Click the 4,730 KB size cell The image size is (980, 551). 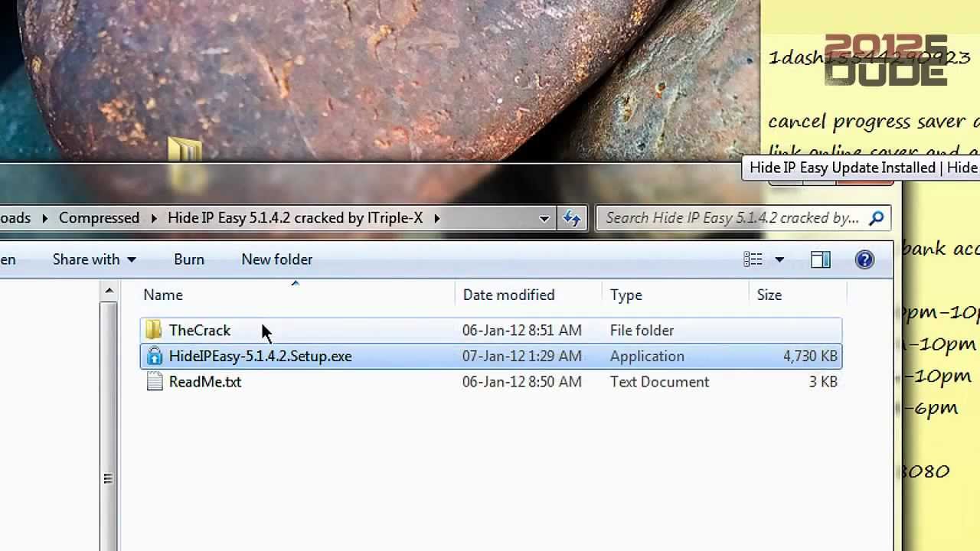tap(810, 356)
